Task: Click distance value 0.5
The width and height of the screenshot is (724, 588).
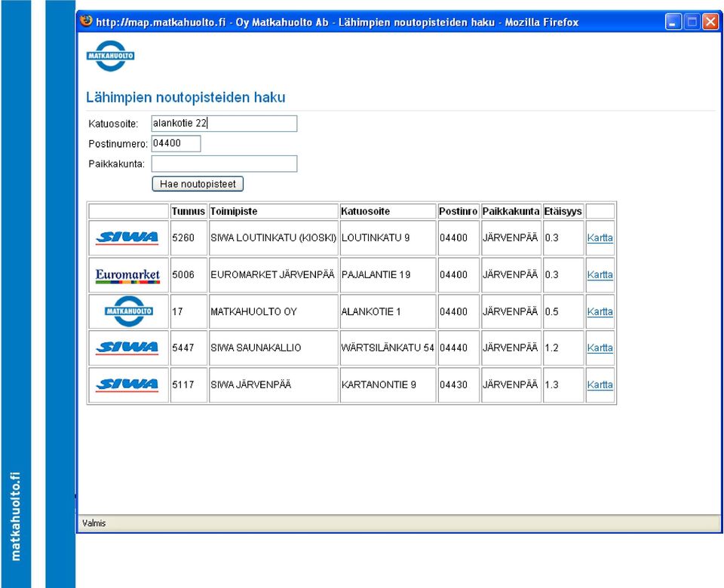Action: point(551,311)
